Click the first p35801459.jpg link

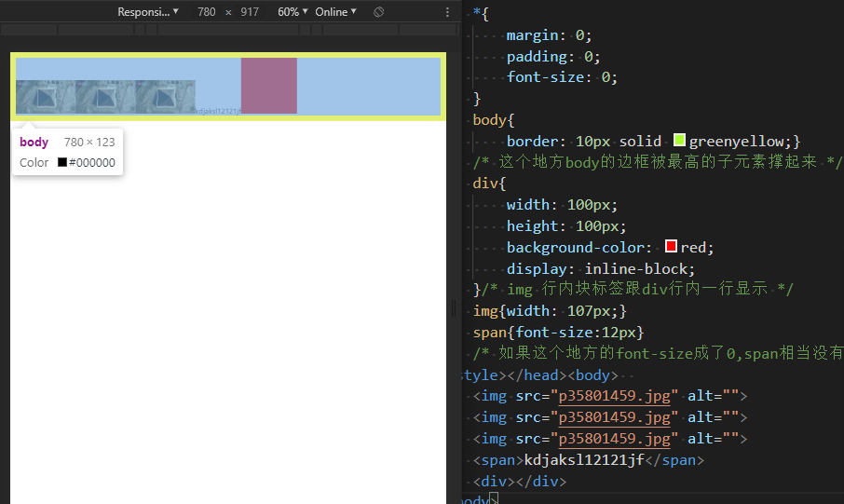[x=615, y=396]
